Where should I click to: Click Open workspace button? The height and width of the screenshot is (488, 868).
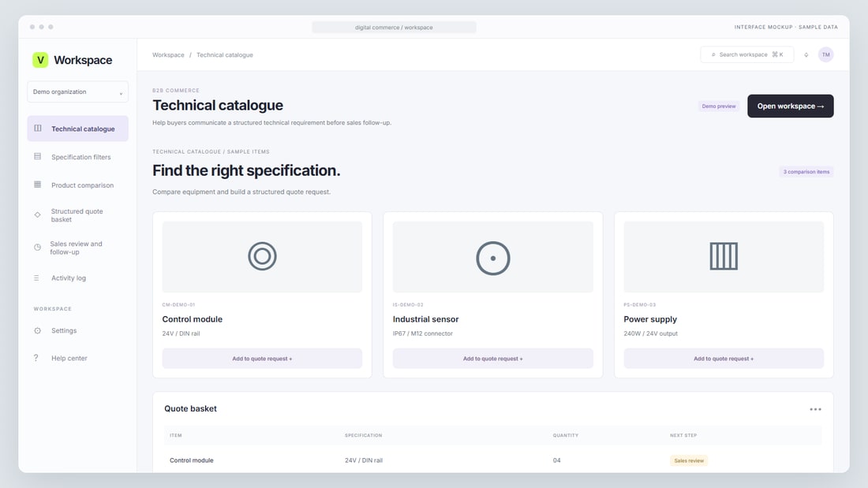pos(790,106)
